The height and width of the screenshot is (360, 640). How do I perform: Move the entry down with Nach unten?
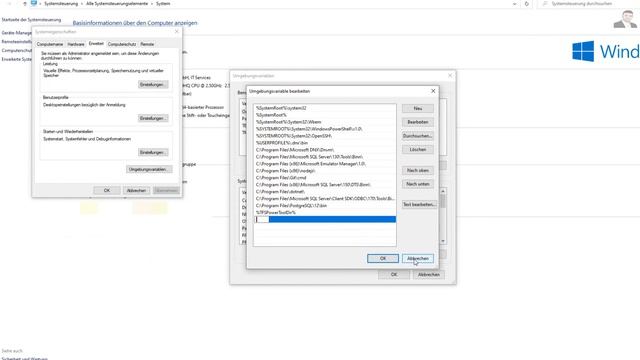[x=418, y=184]
